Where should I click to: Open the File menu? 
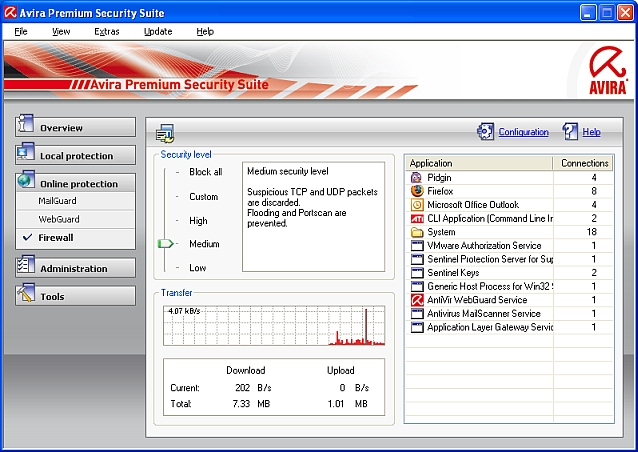[21, 31]
